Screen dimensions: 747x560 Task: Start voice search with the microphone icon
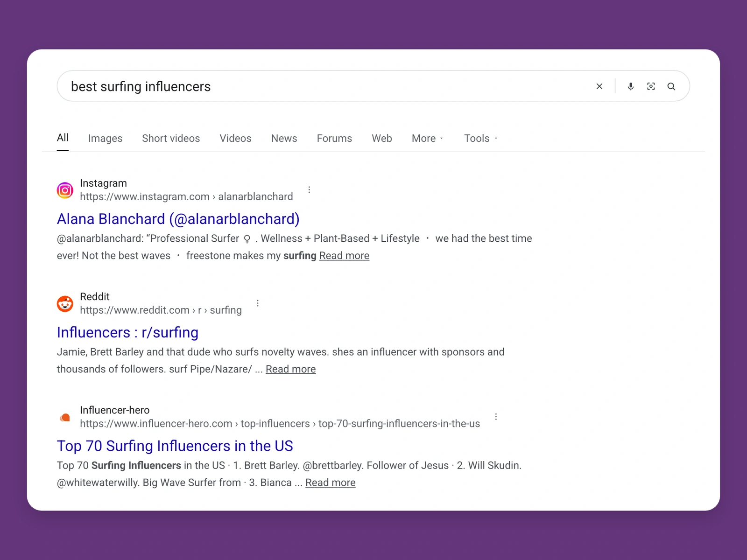click(x=631, y=86)
